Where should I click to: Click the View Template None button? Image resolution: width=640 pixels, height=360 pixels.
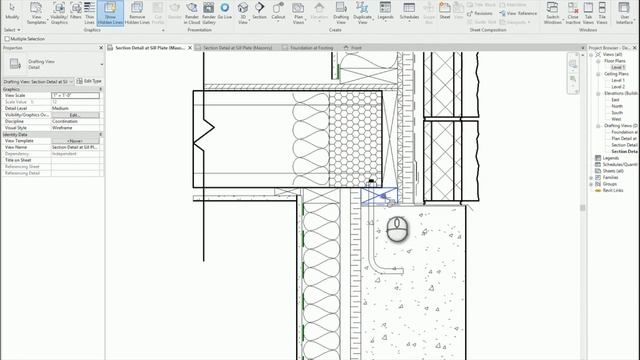pos(76,141)
